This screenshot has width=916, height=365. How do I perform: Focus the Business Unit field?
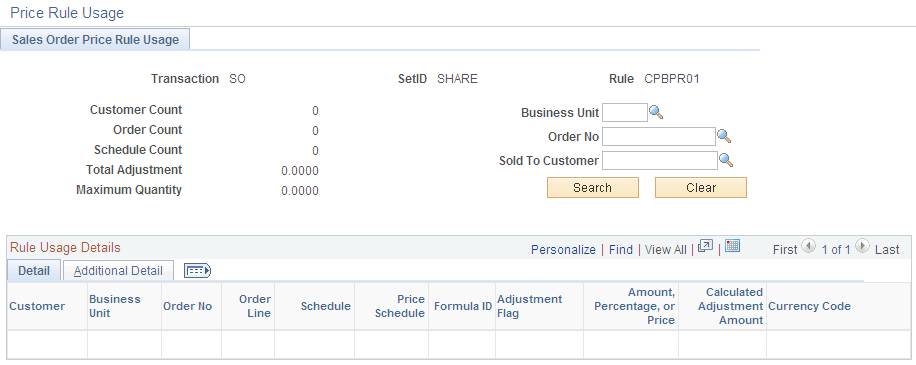(624, 112)
